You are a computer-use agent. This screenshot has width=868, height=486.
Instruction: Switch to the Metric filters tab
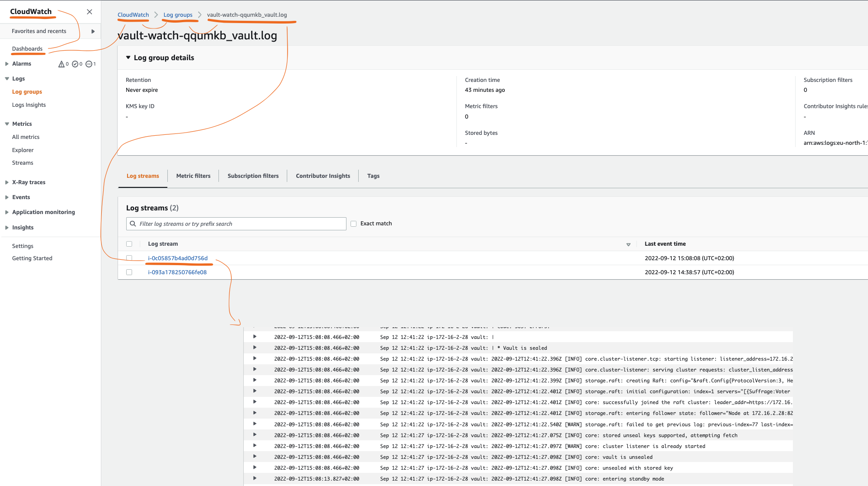point(193,176)
